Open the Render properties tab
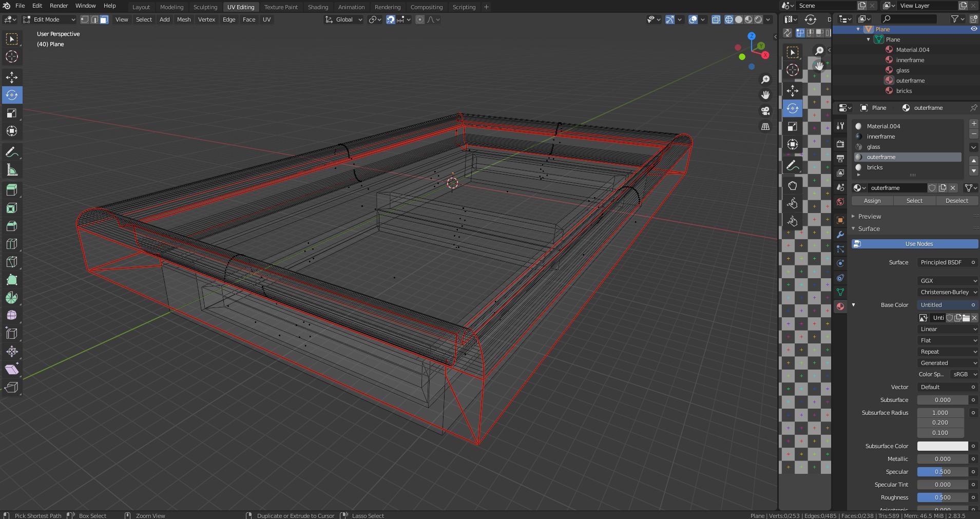Viewport: 980px width, 519px height. pyautogui.click(x=840, y=144)
